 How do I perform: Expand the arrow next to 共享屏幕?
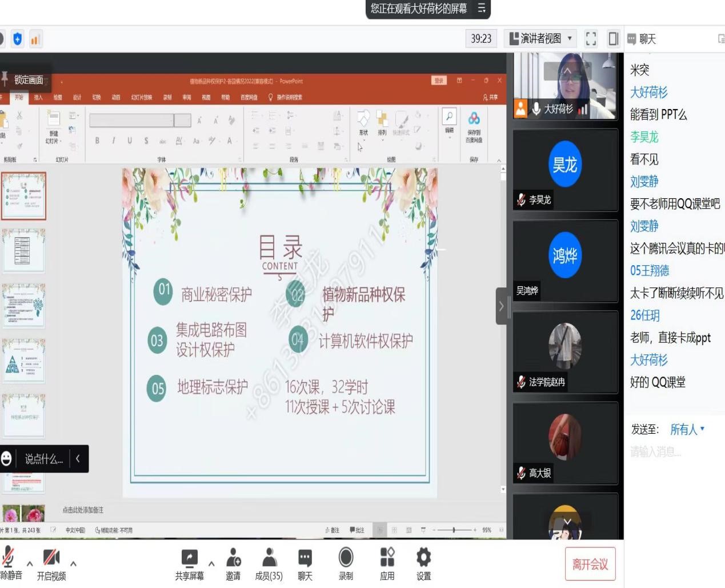click(211, 563)
